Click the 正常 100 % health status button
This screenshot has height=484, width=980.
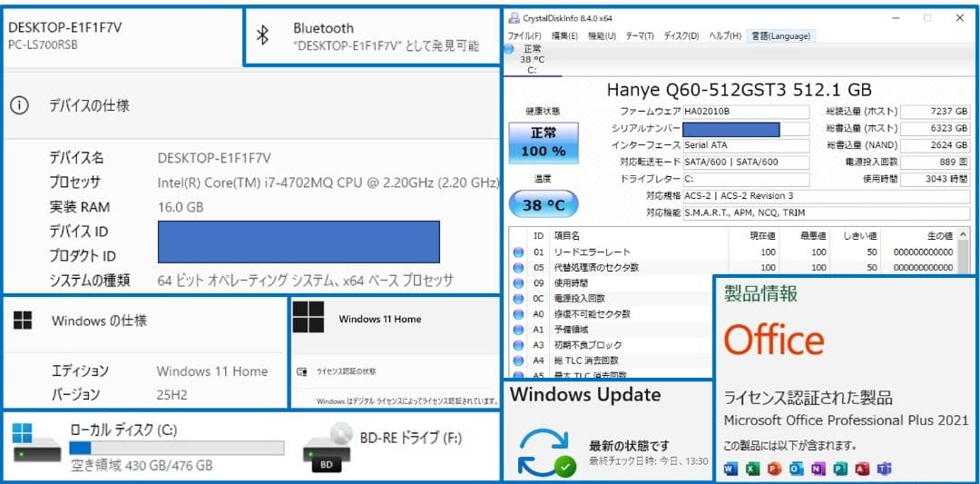pos(544,143)
